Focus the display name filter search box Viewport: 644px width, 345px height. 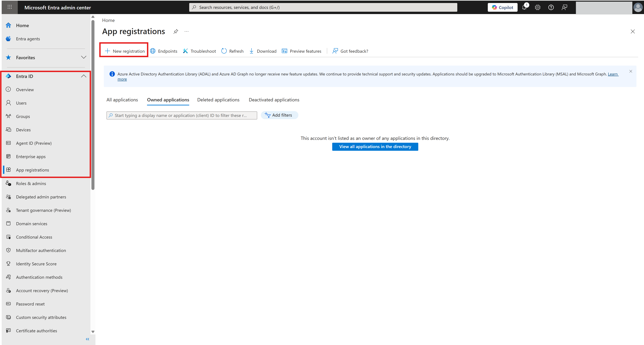pyautogui.click(x=182, y=115)
